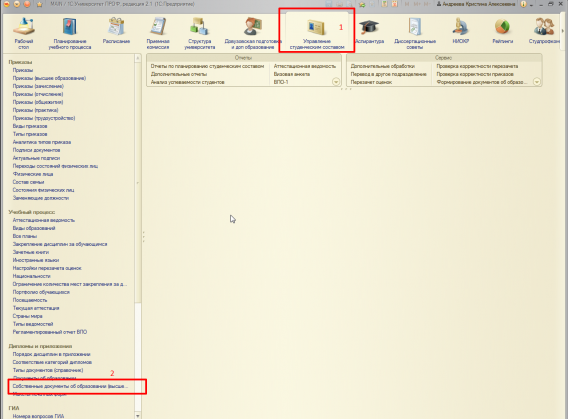Open Собственные документы об образовании link
Screen dimensions: 568x419
click(x=70, y=386)
